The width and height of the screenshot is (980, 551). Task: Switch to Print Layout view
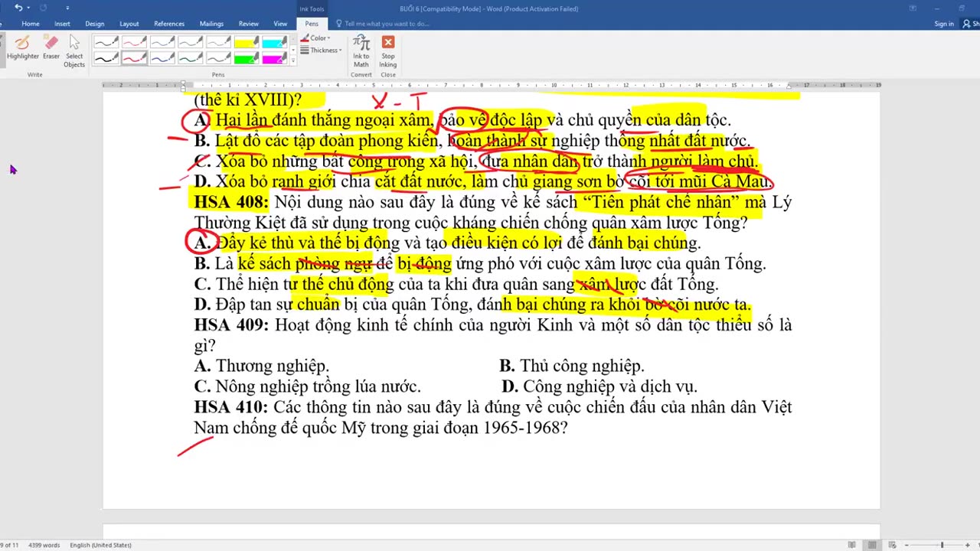[871, 545]
